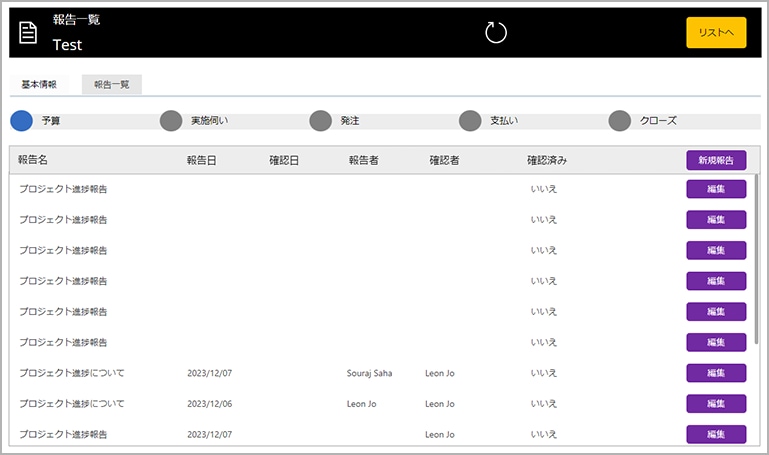769x455 pixels.
Task: Select the 支払い stage circle
Action: [x=470, y=121]
